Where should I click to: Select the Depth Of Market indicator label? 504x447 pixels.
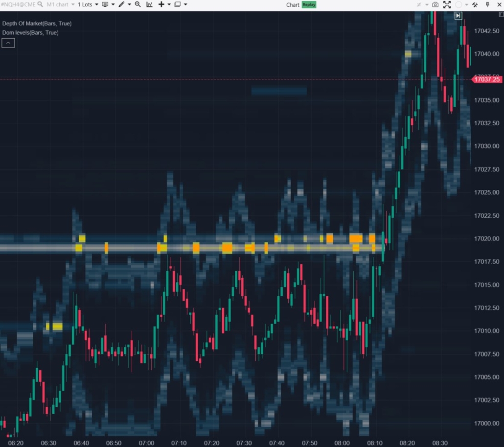[36, 23]
